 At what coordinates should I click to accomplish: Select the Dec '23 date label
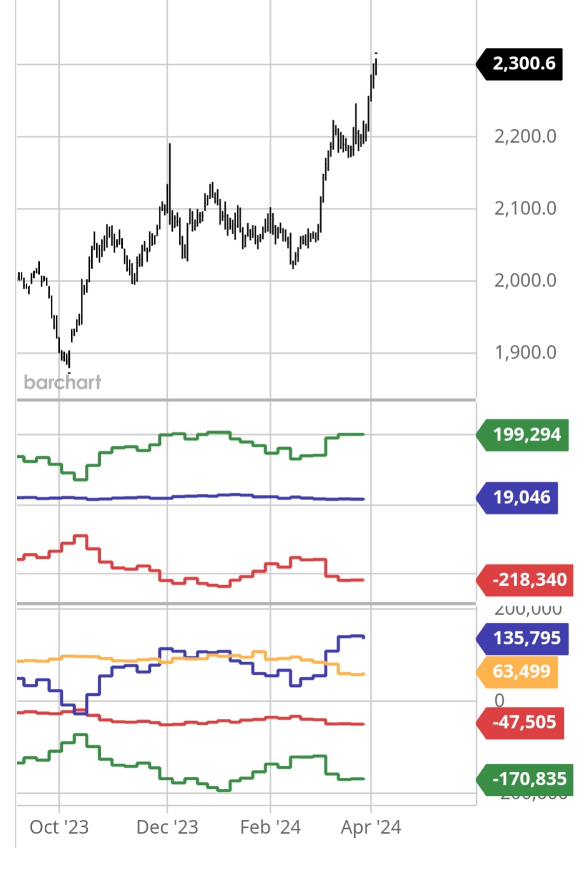[167, 827]
